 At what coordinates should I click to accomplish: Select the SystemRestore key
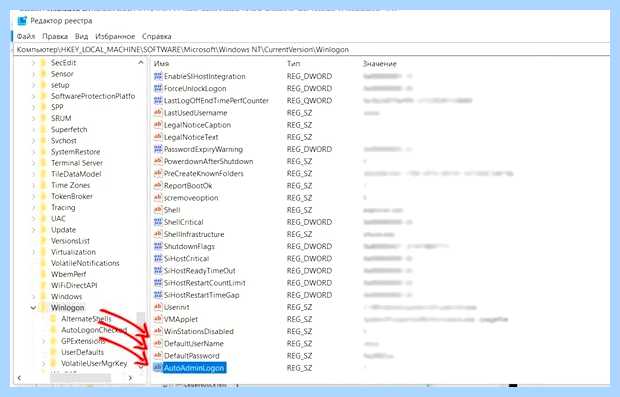point(76,152)
